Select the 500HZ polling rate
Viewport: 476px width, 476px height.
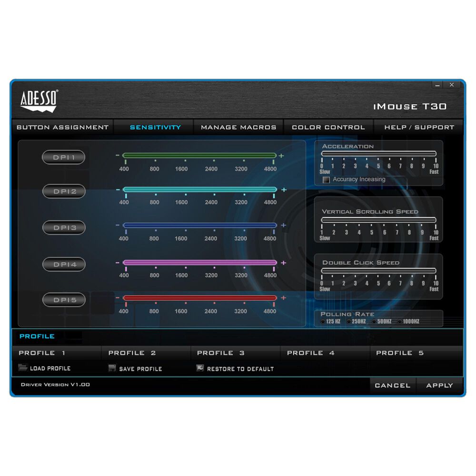coord(374,321)
